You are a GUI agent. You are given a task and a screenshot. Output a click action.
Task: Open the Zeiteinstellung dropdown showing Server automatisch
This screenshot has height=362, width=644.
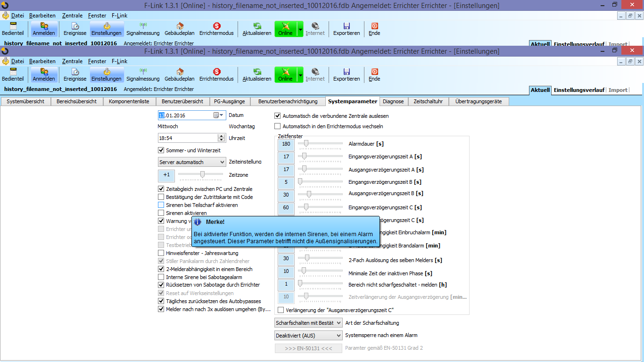click(x=192, y=162)
